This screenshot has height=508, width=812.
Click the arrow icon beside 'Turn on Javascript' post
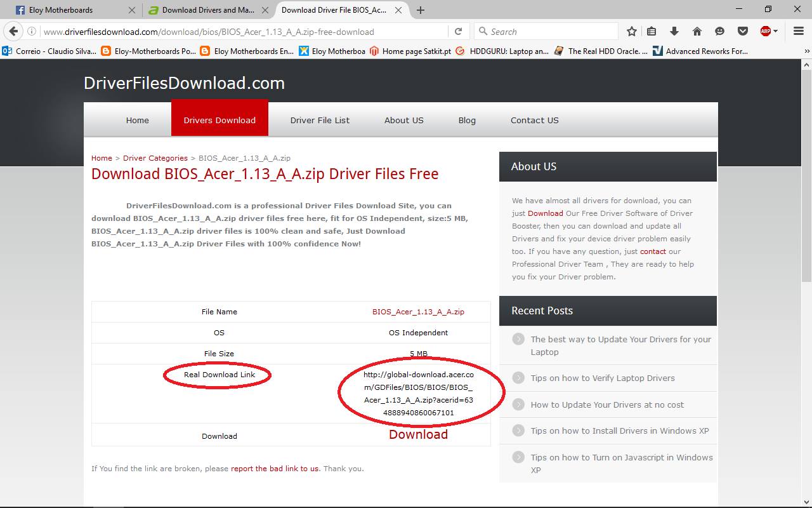point(519,457)
